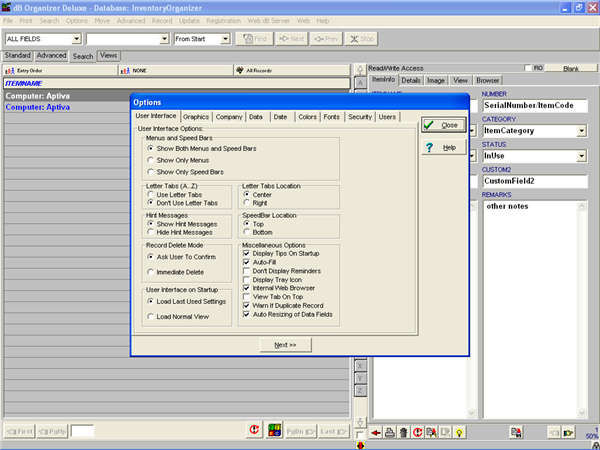Toggle Warn If Duplicate Record checkbox

[x=247, y=305]
